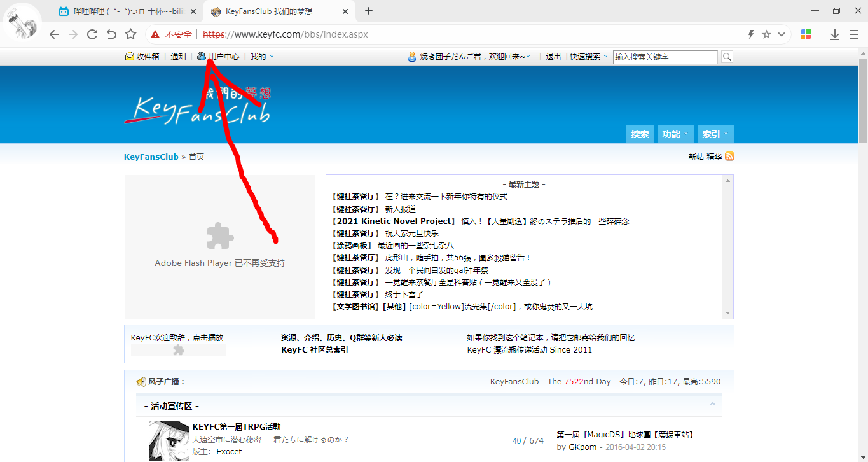Screen dimensions: 868x462
Task: Go forward in browser history
Action: pyautogui.click(x=72, y=34)
